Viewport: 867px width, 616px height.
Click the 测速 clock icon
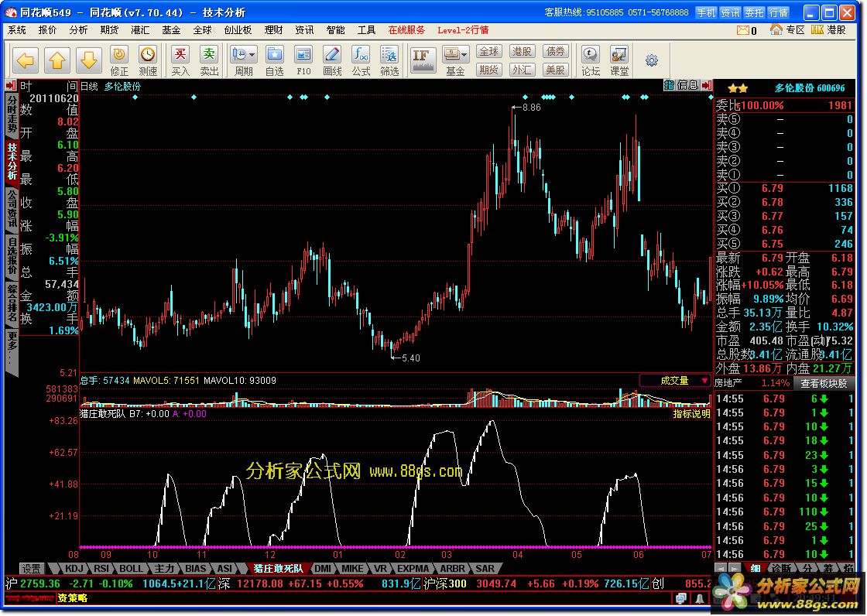coord(148,61)
